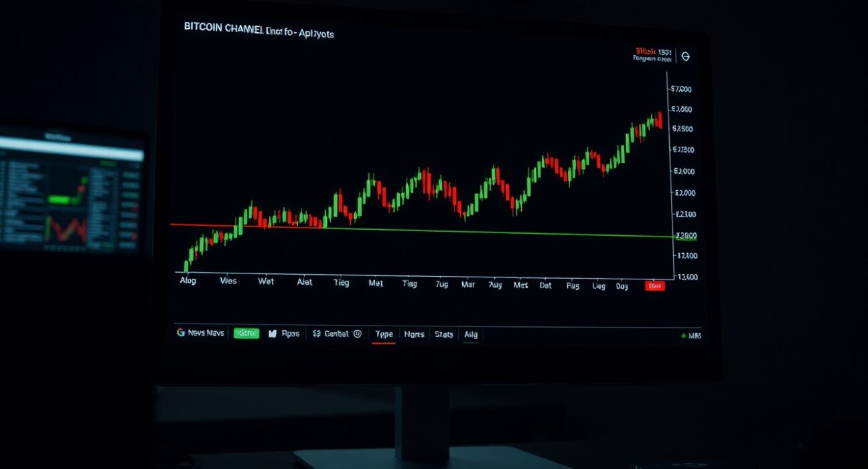Switch to the Alig tab
Viewport: 868px width, 469px height.
471,334
